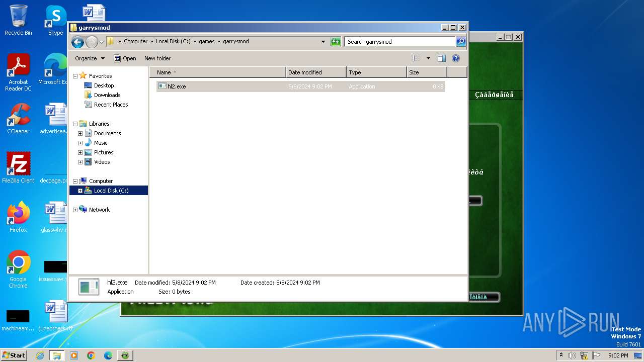Open Recycle Bin desktop icon
Screen dimensions: 644x362
click(x=18, y=20)
